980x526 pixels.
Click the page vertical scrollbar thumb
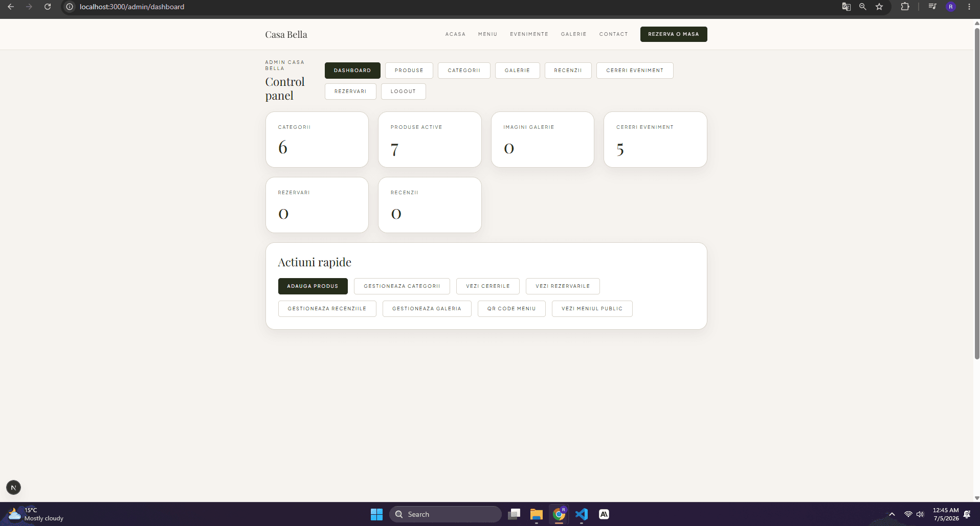pos(976,193)
